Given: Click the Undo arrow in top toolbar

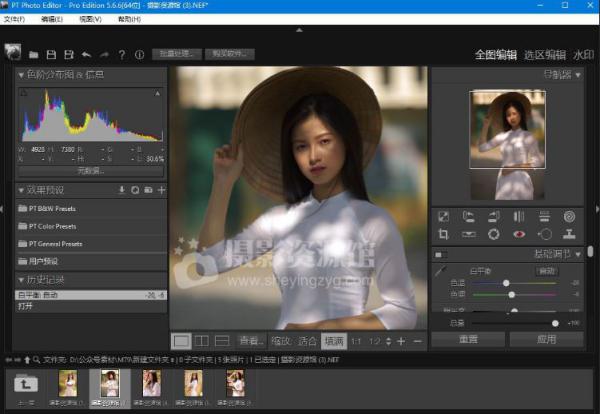Looking at the screenshot, I should pos(87,54).
